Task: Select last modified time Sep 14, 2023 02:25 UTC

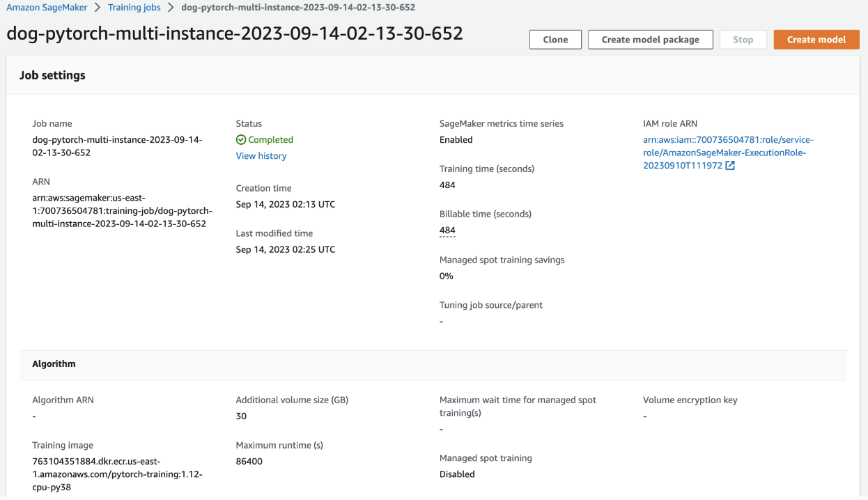Action: pos(286,250)
